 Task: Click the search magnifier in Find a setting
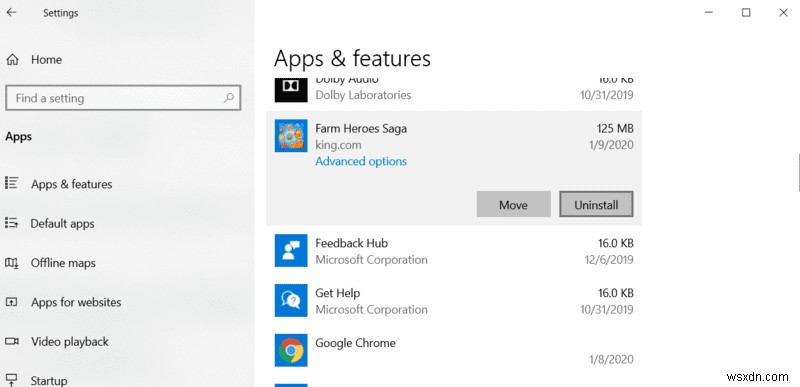(x=229, y=98)
